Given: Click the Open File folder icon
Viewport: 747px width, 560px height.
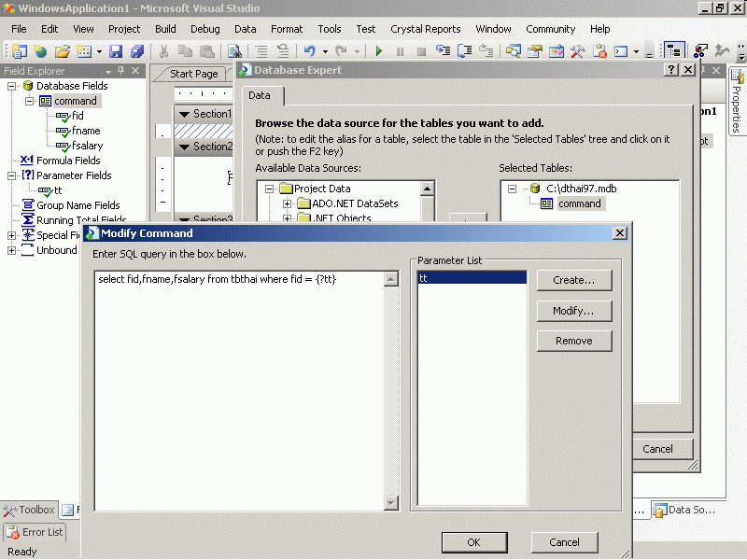Looking at the screenshot, I should [x=63, y=51].
